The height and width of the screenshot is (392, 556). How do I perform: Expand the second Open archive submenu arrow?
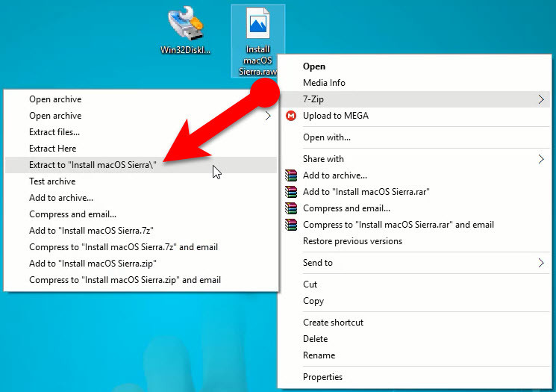[268, 116]
